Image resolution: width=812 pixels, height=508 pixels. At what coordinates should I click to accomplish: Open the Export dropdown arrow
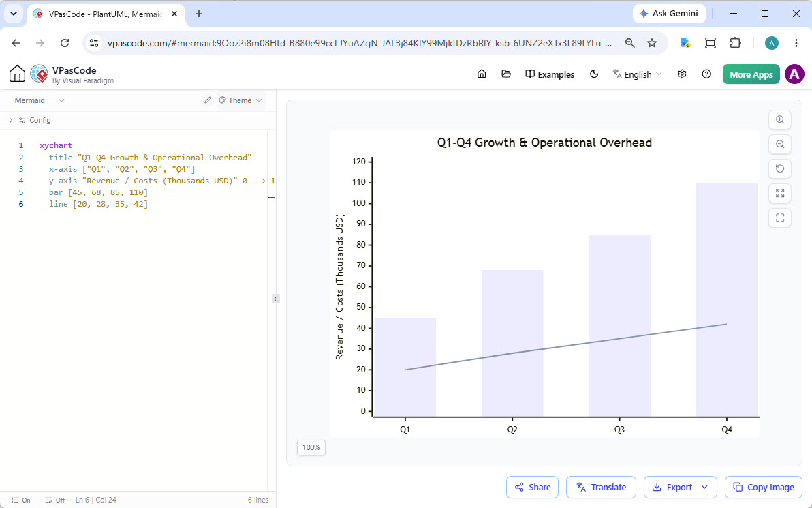704,488
